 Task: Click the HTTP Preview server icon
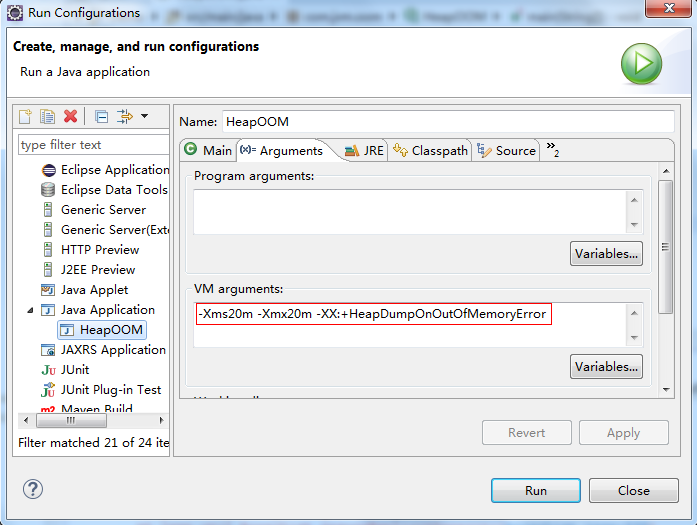coord(48,249)
